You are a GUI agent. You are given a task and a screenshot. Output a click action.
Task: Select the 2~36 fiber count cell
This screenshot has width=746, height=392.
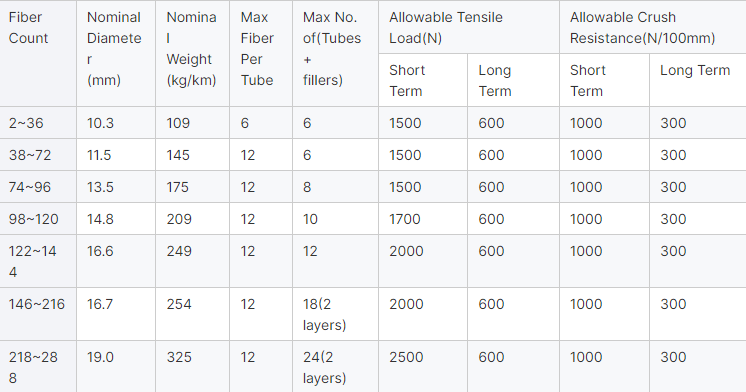click(38, 123)
